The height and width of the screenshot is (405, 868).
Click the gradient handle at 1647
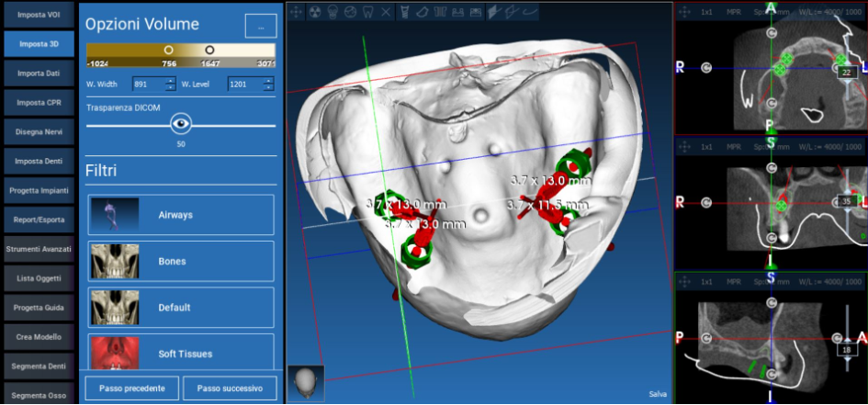(209, 50)
